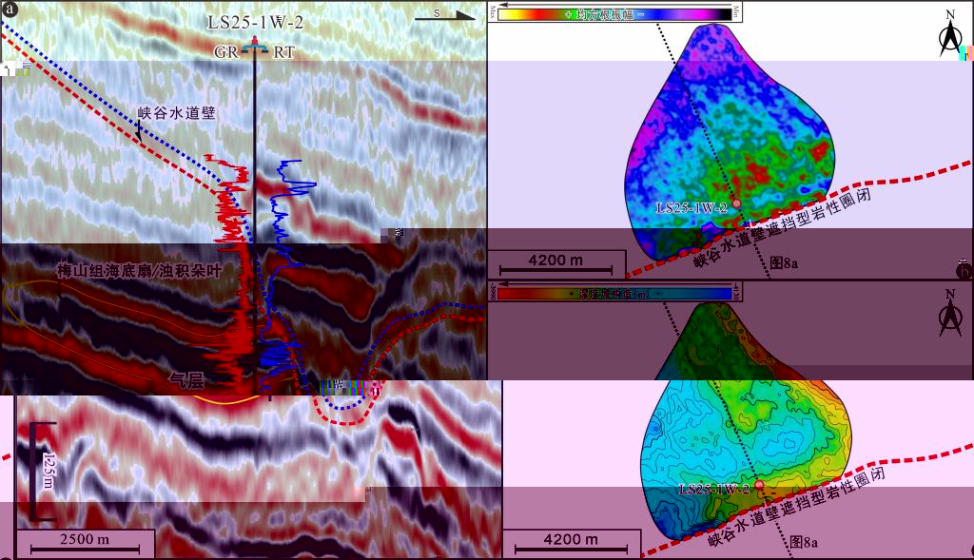Click the GR log label
The width and height of the screenshot is (974, 560).
coord(226,53)
